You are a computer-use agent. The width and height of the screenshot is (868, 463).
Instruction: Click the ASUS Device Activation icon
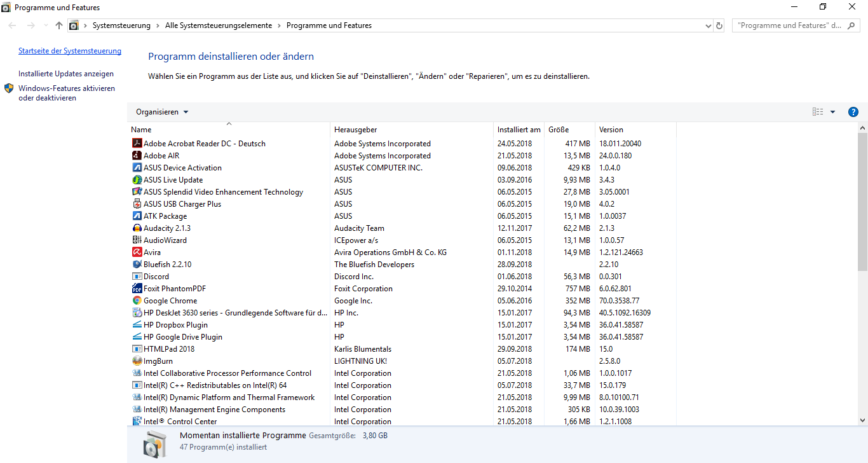137,167
